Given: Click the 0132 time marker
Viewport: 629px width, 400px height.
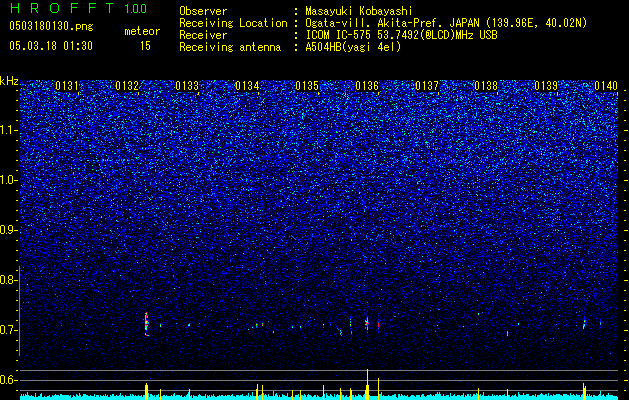Looking at the screenshot, I should pyautogui.click(x=127, y=86).
